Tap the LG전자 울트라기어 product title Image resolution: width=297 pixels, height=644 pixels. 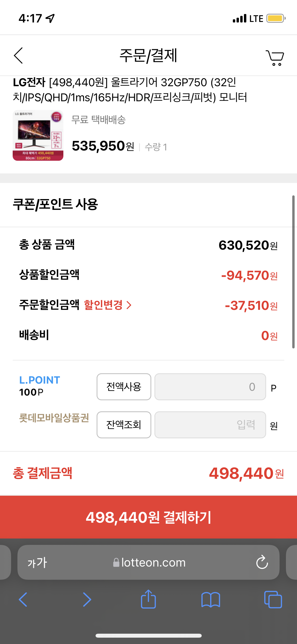pos(130,90)
